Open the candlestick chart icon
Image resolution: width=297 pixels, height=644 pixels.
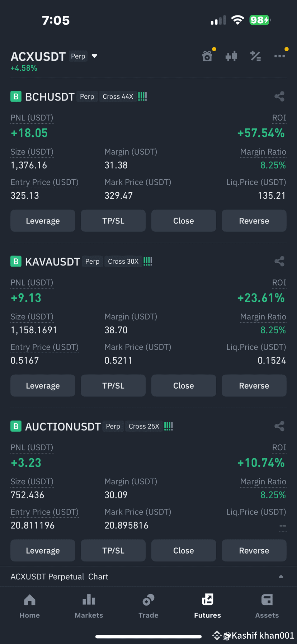(231, 56)
